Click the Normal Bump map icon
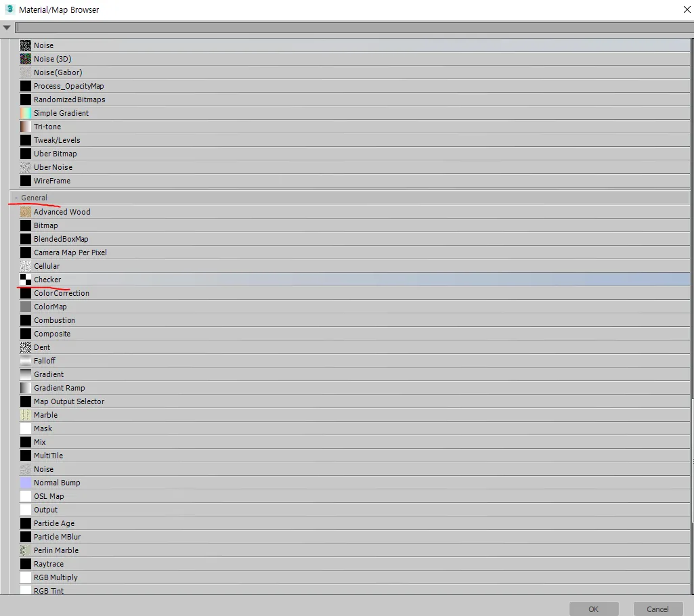The height and width of the screenshot is (616, 694). (x=26, y=483)
